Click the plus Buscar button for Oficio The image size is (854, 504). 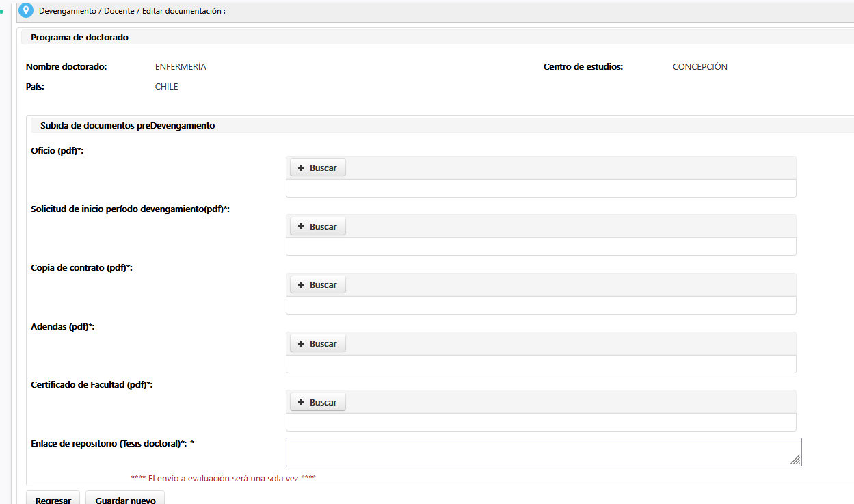(x=318, y=168)
